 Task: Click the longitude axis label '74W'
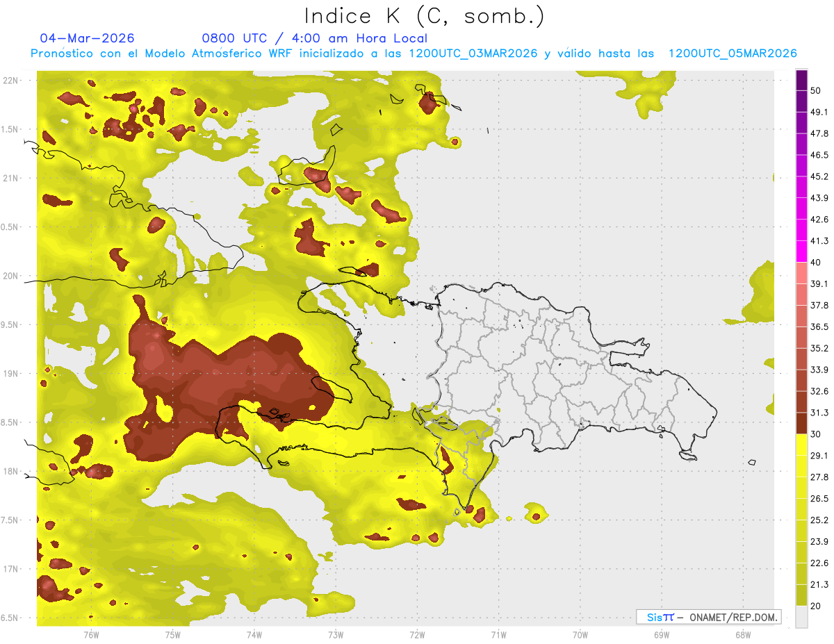[254, 636]
